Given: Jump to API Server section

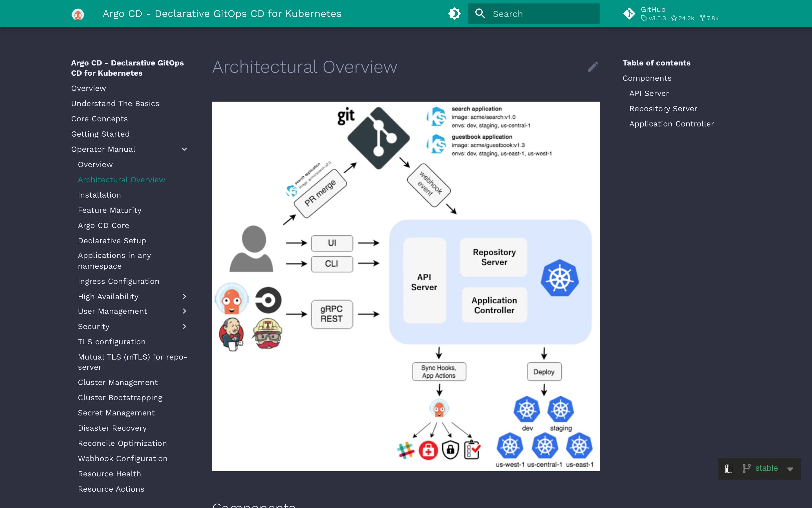Looking at the screenshot, I should 649,93.
